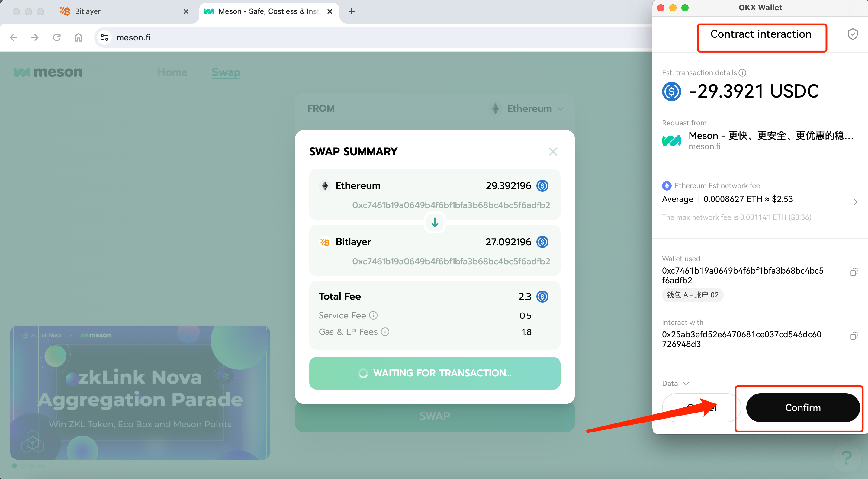The image size is (868, 479).
Task: Show Service Fee info tooltip
Action: (x=373, y=315)
